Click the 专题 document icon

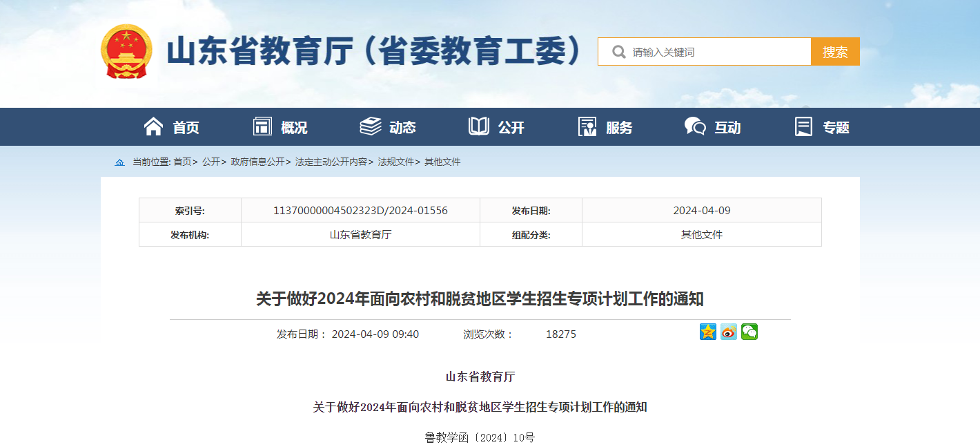pyautogui.click(x=803, y=126)
